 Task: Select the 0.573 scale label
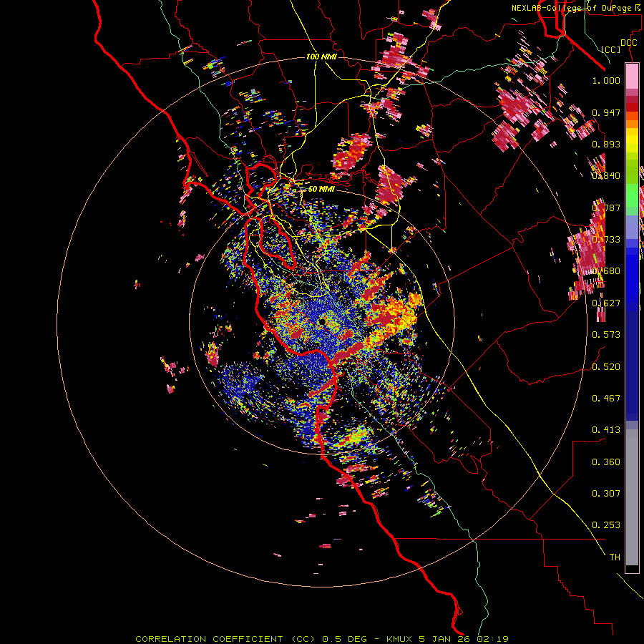pyautogui.click(x=606, y=334)
